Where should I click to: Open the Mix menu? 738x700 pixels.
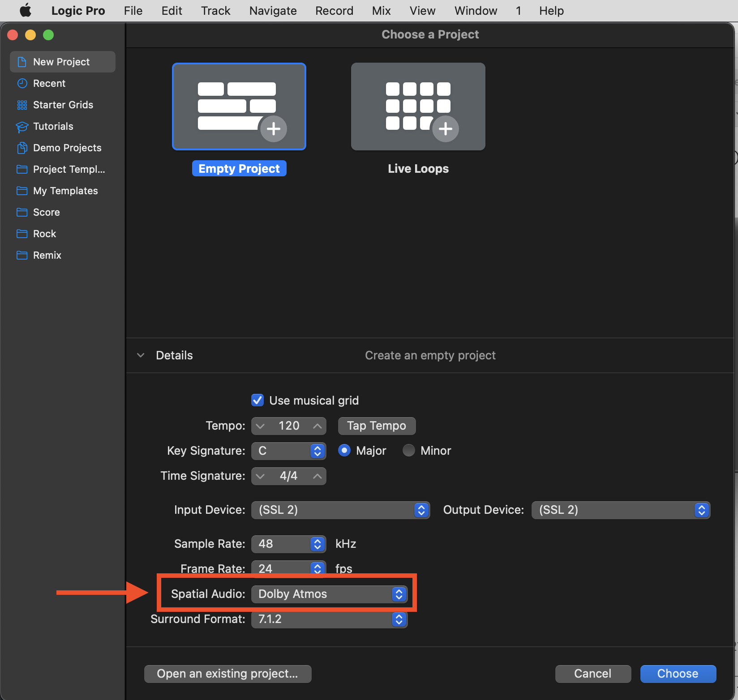click(382, 11)
